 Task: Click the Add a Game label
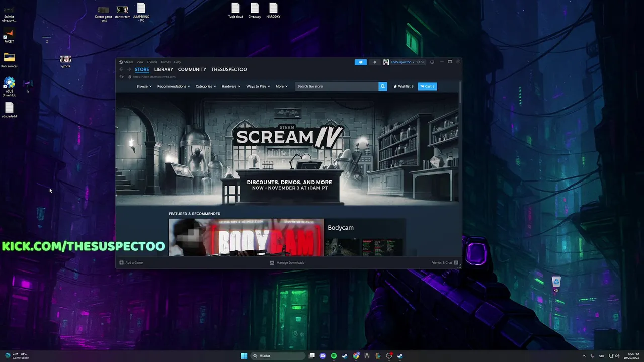(134, 263)
